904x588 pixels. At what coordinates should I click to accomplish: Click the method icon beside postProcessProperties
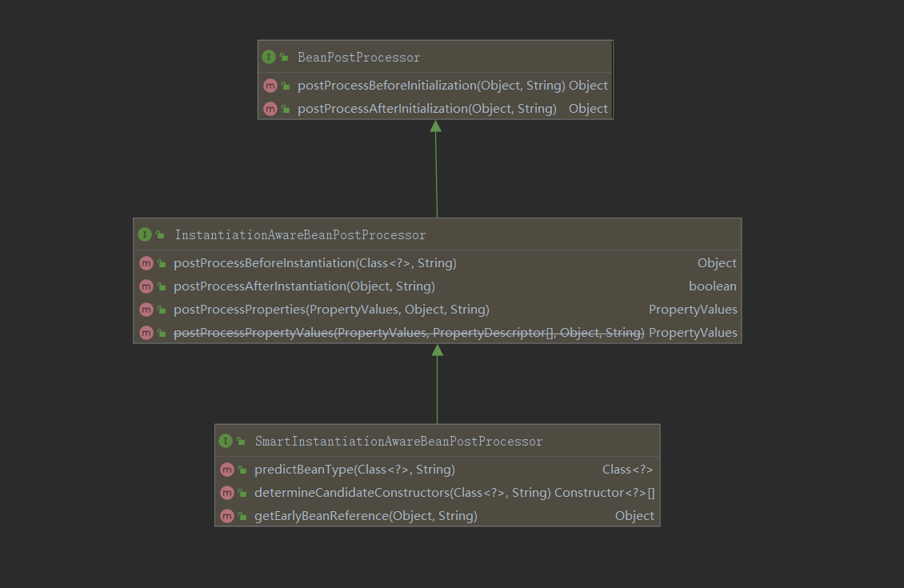[x=146, y=310]
